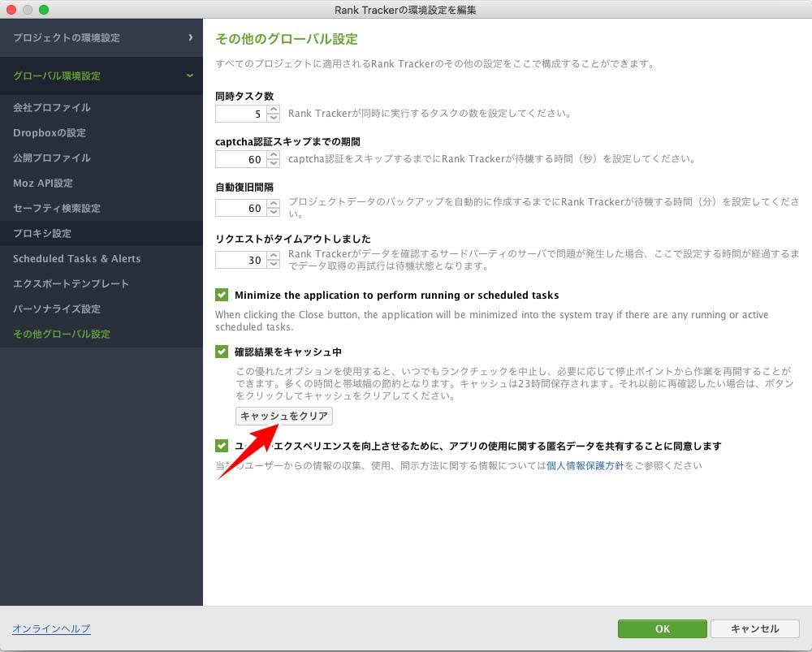The width and height of the screenshot is (812, 652).
Task: Decrease request timeout with down arrow
Action: [x=274, y=264]
